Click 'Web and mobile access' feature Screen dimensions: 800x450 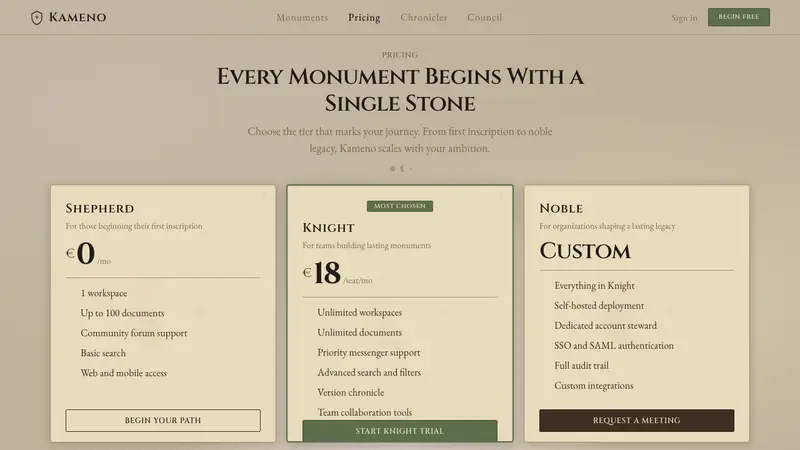[123, 373]
